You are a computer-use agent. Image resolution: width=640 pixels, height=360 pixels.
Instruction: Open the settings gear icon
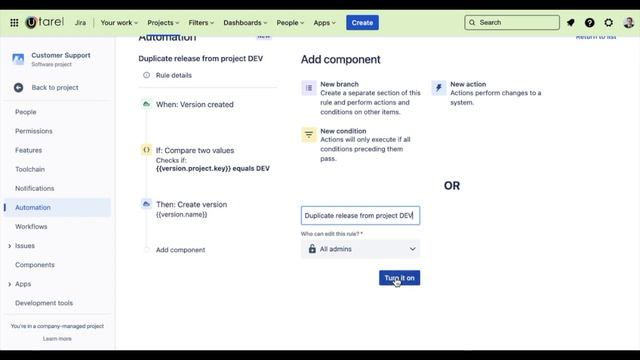pos(609,23)
